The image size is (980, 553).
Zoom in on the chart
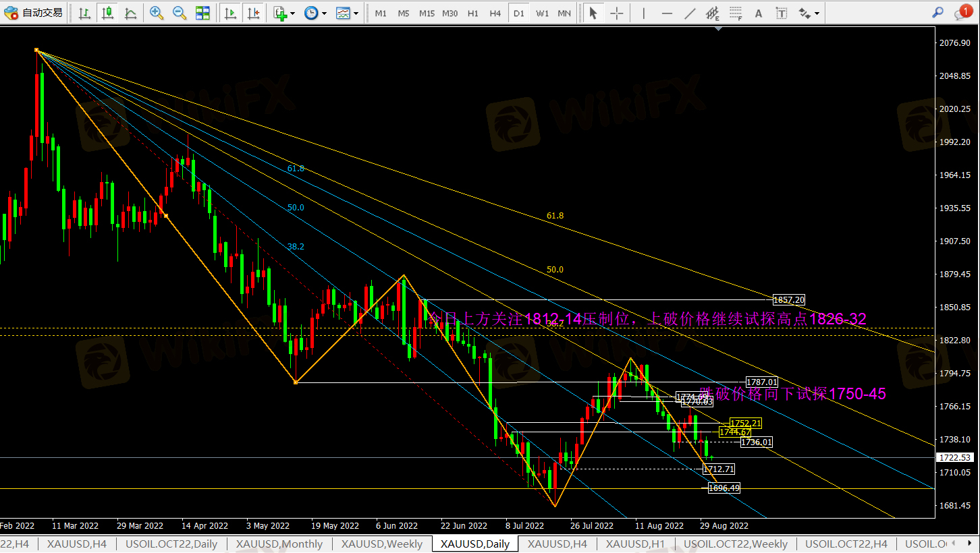click(157, 13)
